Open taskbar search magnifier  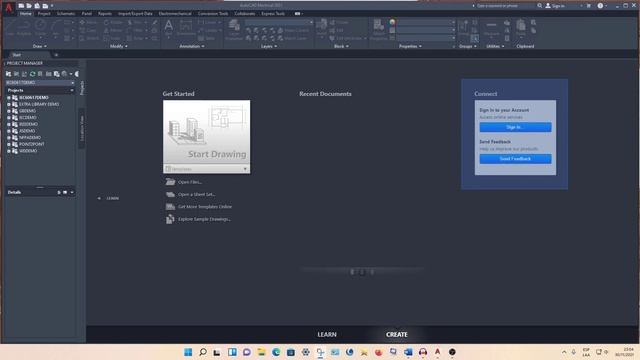tap(202, 352)
